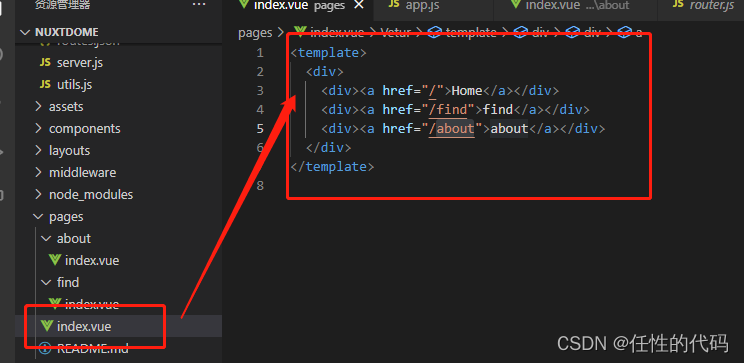Click line number 5 in the gutter
The height and width of the screenshot is (363, 744).
(260, 129)
